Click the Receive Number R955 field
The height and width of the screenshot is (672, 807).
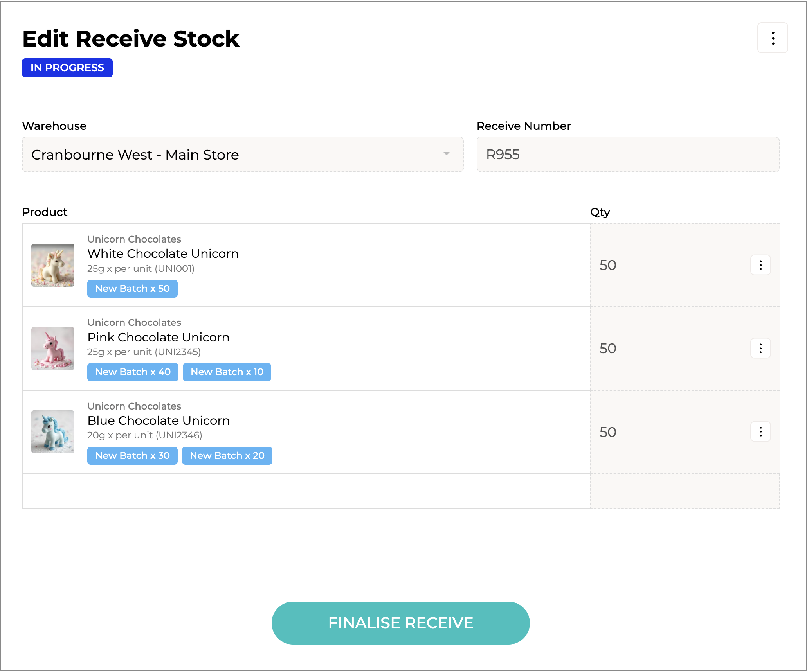click(x=627, y=155)
